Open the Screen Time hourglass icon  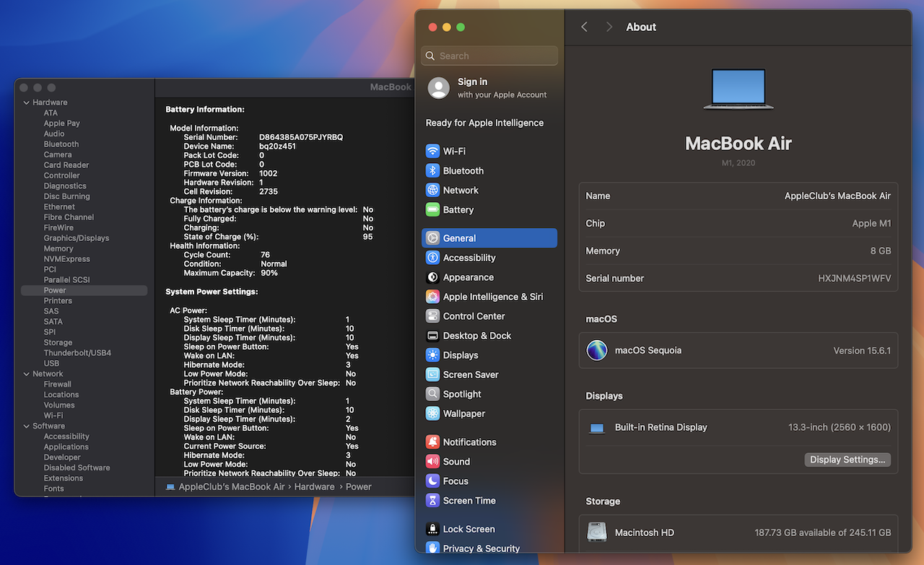click(432, 501)
